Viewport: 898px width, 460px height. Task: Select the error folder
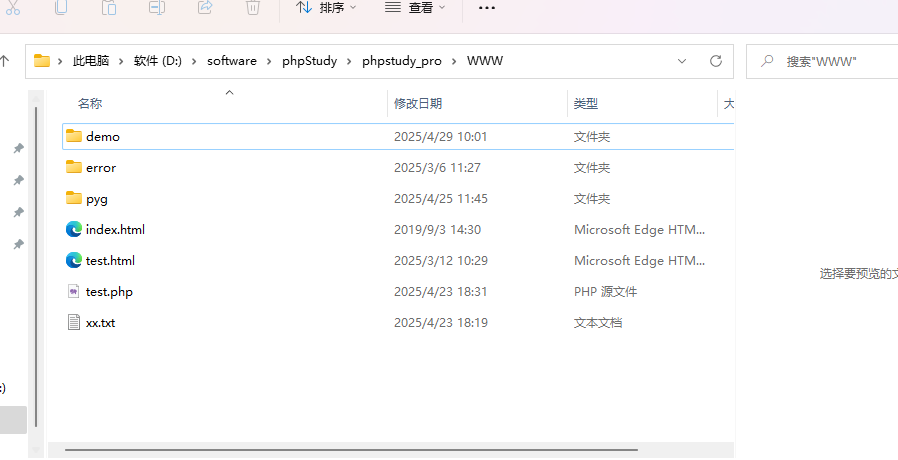coord(397,167)
